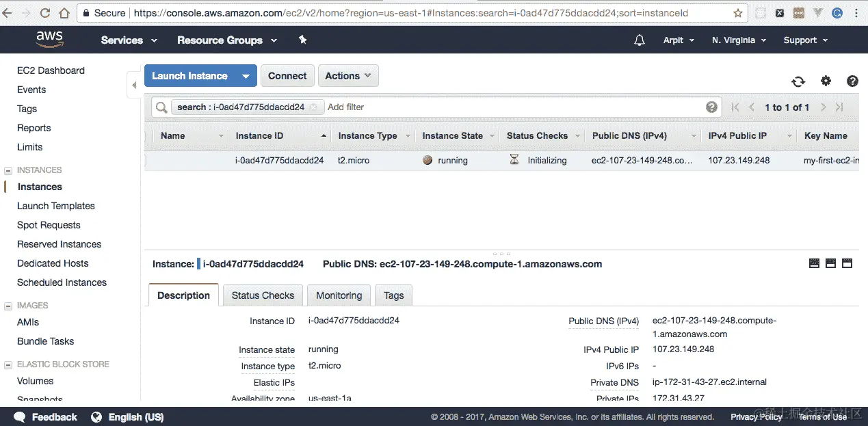Open the Support menu
Viewport: 868px width, 426px height.
pos(806,40)
